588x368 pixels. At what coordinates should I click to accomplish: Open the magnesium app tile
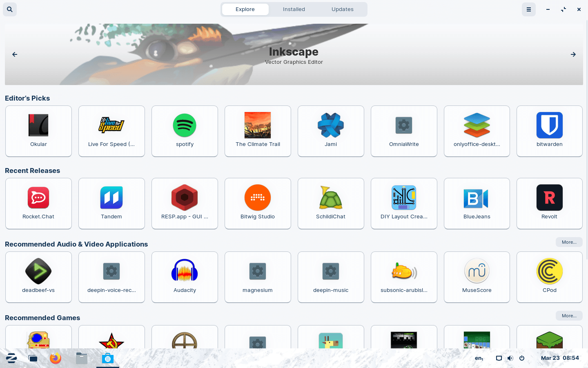tap(258, 277)
